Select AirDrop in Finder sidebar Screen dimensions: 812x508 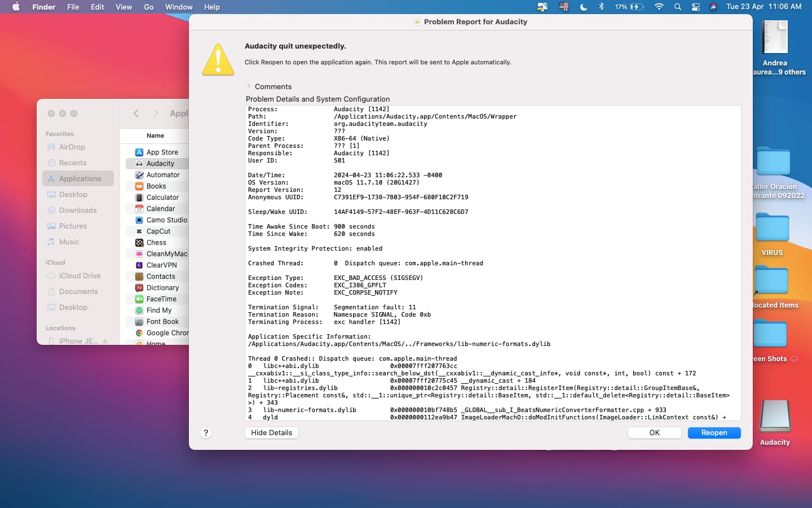point(78,147)
